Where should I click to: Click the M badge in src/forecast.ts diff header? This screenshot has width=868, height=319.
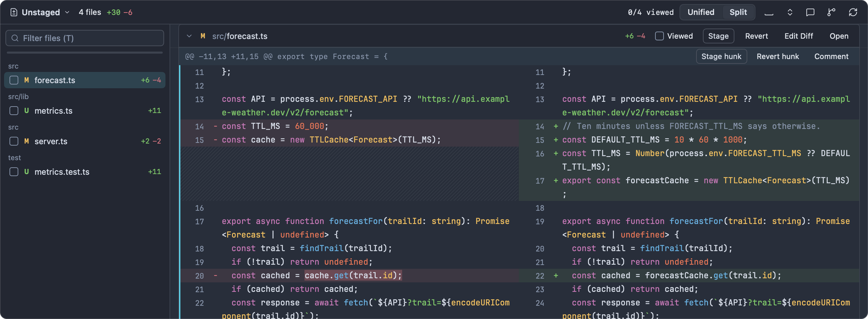tap(203, 36)
